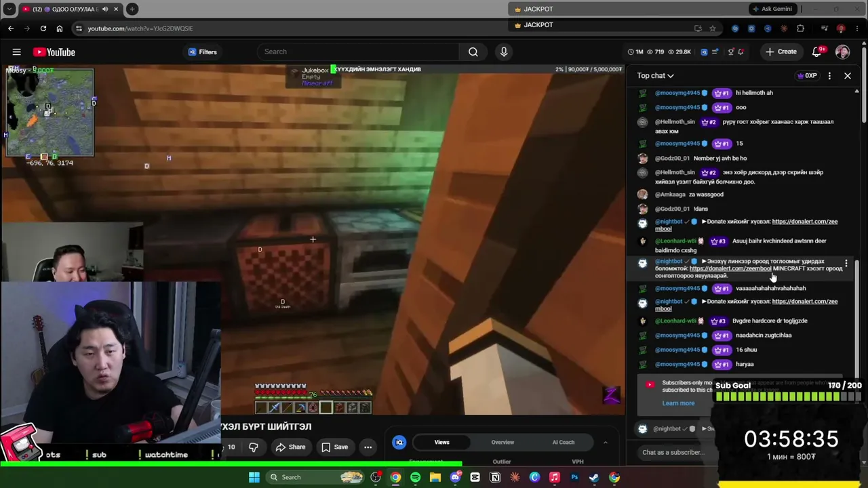Image resolution: width=868 pixels, height=488 pixels.
Task: Open Spotify from the taskbar
Action: click(x=415, y=477)
